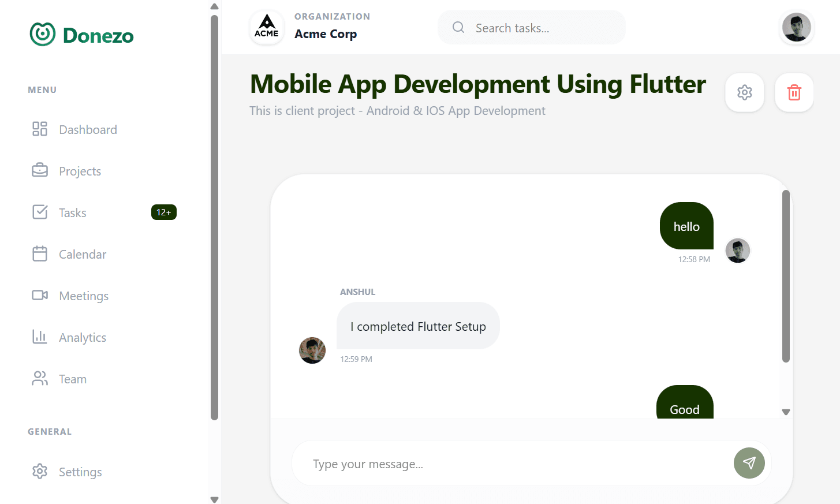Click the Calendar icon in sidebar

[x=40, y=253]
